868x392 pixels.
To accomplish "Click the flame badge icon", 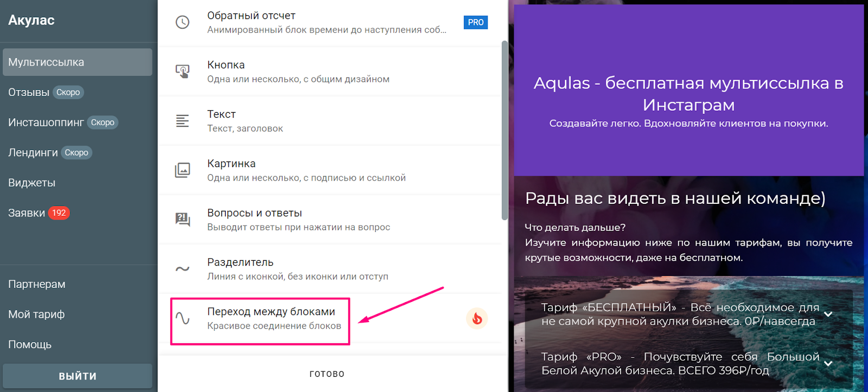I will tap(477, 318).
